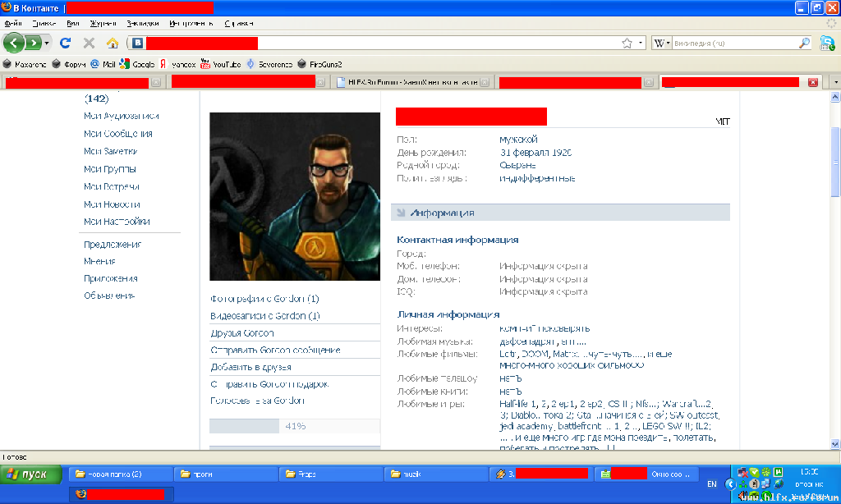Switch to the HLFX.Ru Forum tab
The height and width of the screenshot is (504, 841).
tap(411, 82)
